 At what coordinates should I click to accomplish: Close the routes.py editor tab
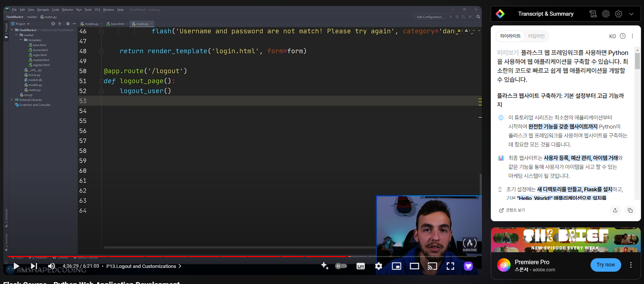(151, 24)
